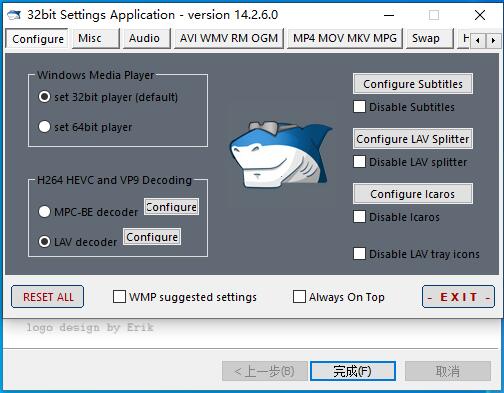Click the partially hidden H tab
Screen dimensions: 504x393
(463, 39)
